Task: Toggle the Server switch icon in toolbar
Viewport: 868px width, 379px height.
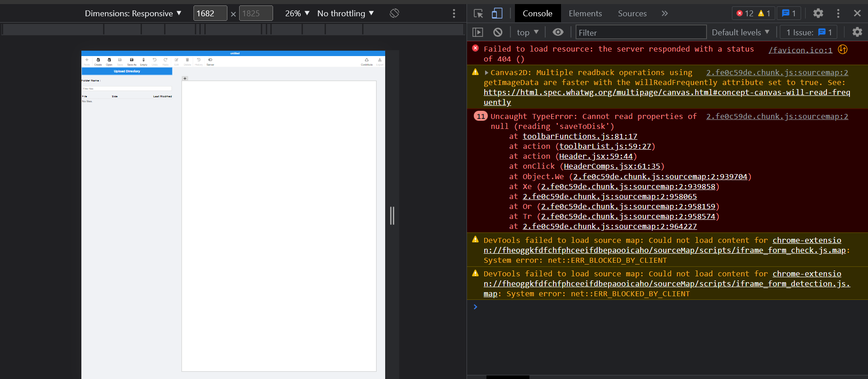Action: coord(210,60)
